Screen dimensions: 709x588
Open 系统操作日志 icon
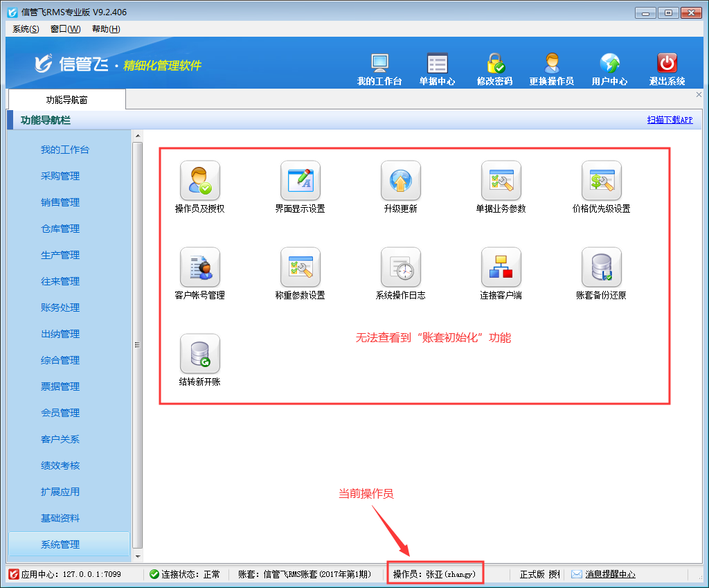click(400, 268)
